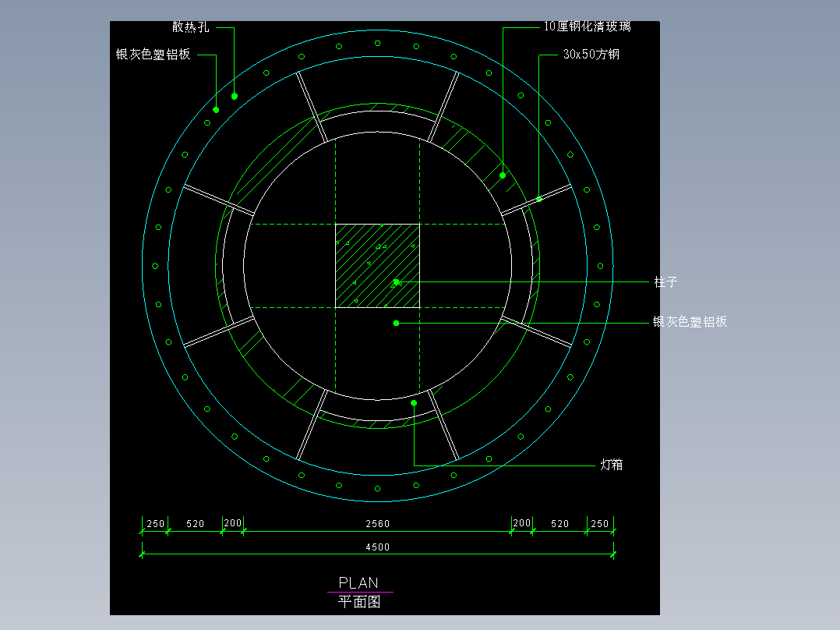Click the 柱子 label on the right

(x=666, y=282)
